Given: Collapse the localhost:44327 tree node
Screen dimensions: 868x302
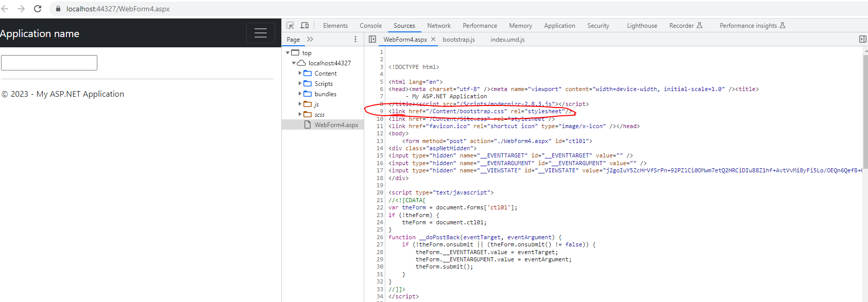Looking at the screenshot, I should [x=294, y=63].
